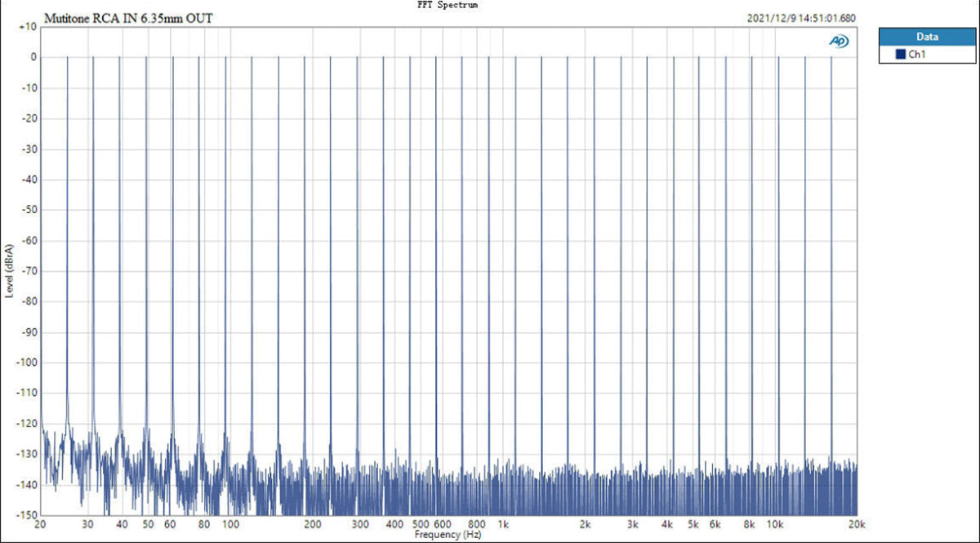Click the 0 tick label on the level axis
The width and height of the screenshot is (980, 543).
pyautogui.click(x=32, y=57)
